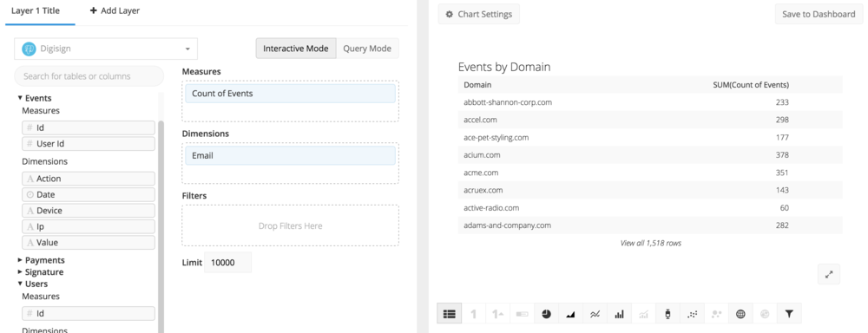Select the progress bar chart icon
Image resolution: width=868 pixels, height=333 pixels.
click(x=522, y=314)
